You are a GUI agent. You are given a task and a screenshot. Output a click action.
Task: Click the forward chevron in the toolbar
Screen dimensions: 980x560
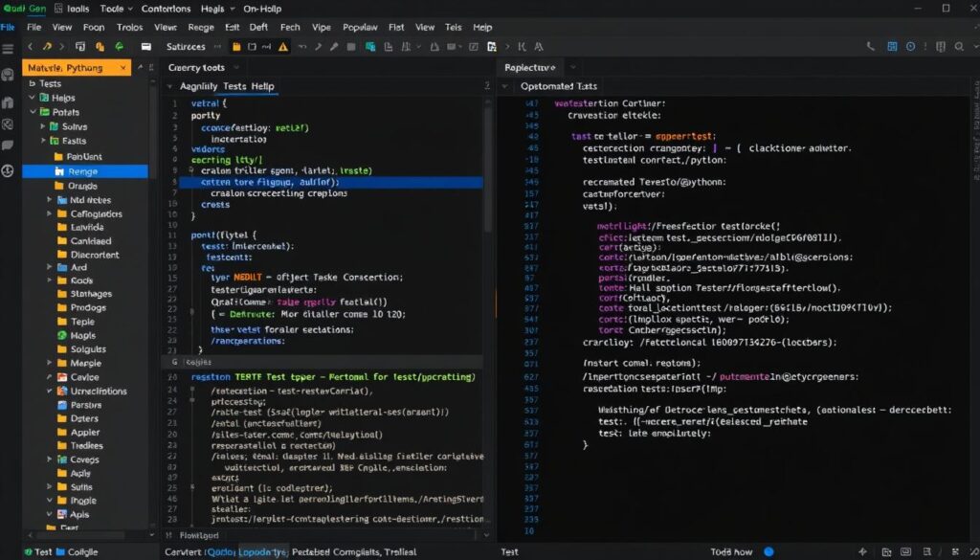point(62,47)
